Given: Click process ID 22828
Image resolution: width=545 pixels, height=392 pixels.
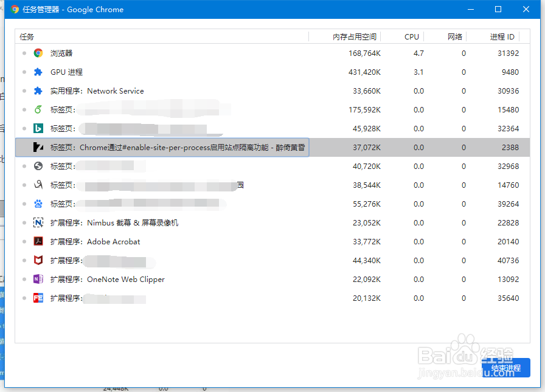Looking at the screenshot, I should pyautogui.click(x=508, y=223).
